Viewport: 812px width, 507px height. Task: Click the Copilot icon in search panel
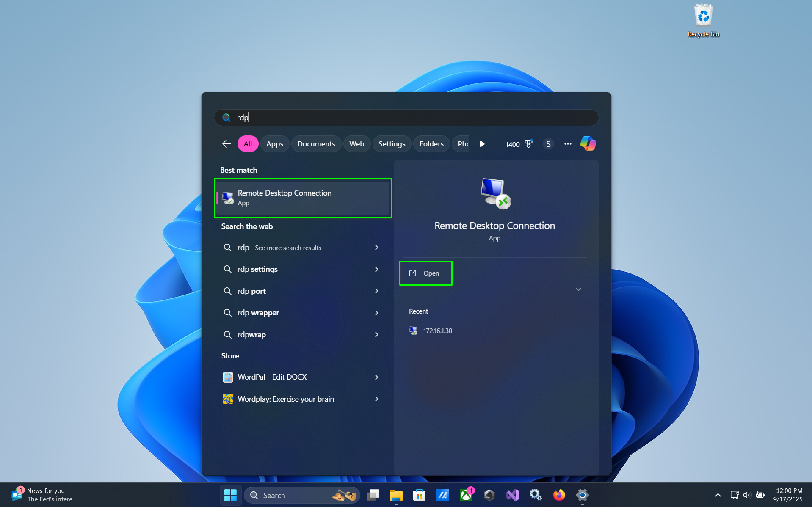(588, 144)
